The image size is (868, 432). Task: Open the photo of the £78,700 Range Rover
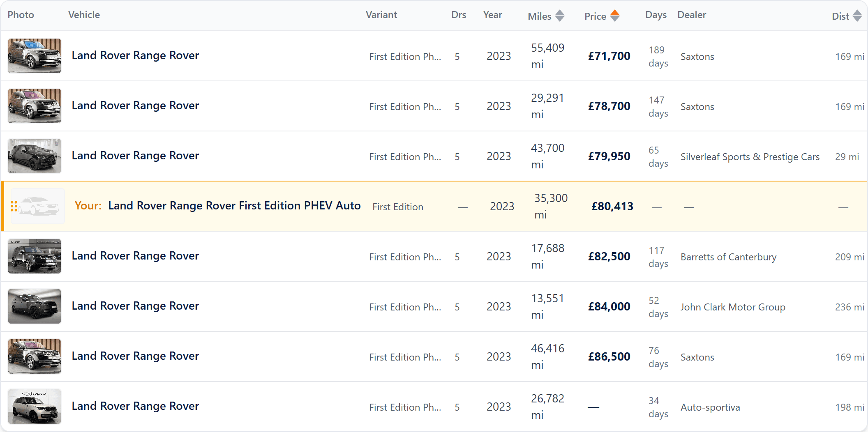(35, 106)
